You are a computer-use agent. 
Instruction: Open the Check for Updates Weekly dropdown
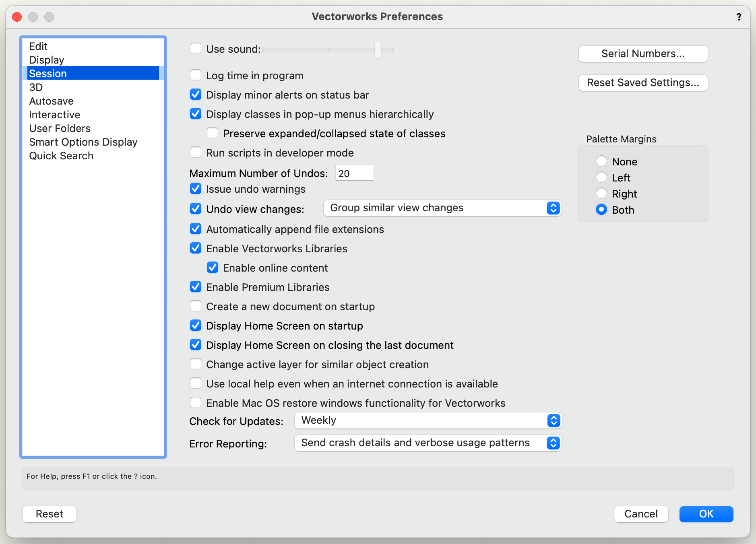pos(428,420)
